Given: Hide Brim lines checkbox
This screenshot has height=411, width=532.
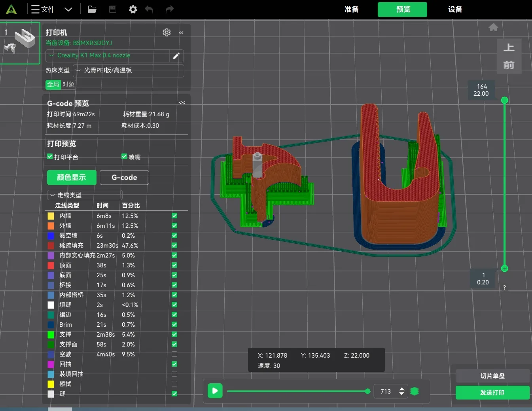Looking at the screenshot, I should (174, 325).
